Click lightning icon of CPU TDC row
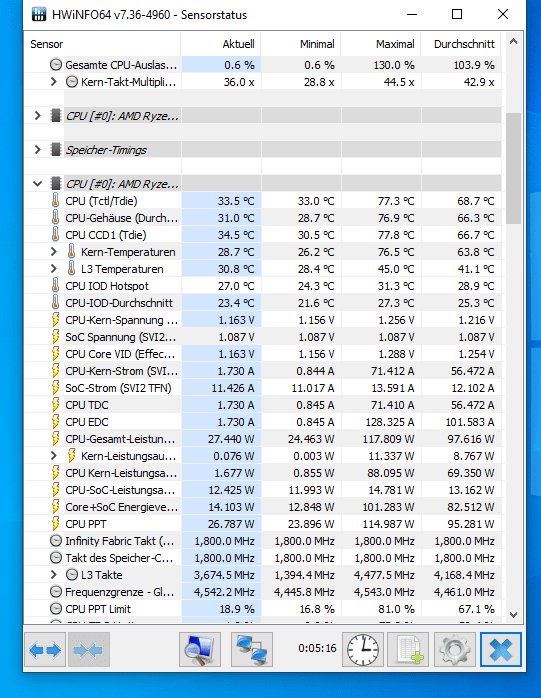Screen dimensions: 541x698 (55, 405)
